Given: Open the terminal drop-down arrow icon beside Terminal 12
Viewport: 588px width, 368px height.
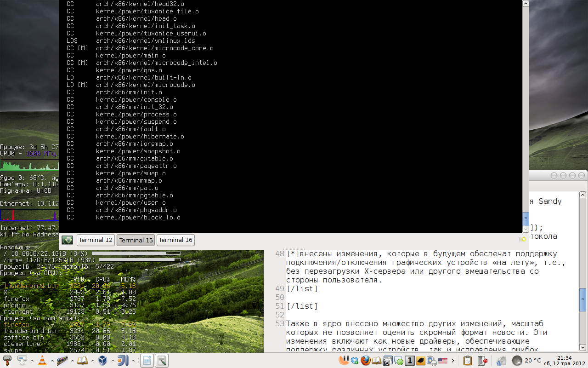Looking at the screenshot, I should tap(67, 240).
